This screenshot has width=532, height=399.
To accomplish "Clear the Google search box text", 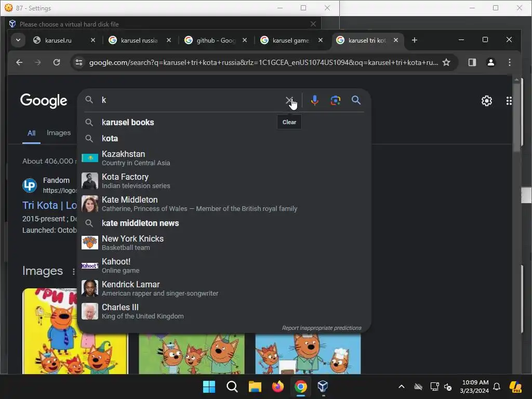I will click(x=289, y=100).
